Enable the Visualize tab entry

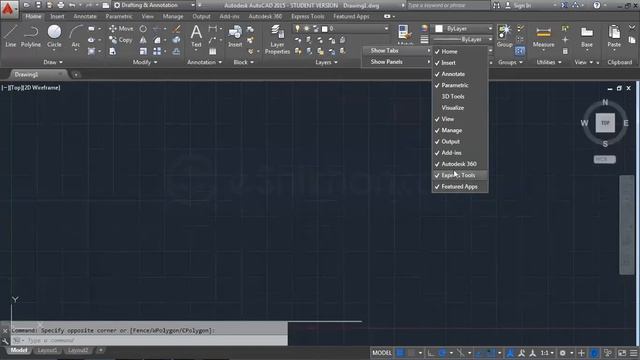pyautogui.click(x=460, y=108)
